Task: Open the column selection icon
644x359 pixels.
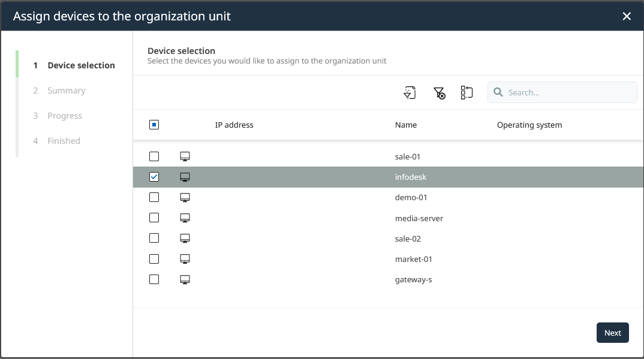Action: [467, 92]
